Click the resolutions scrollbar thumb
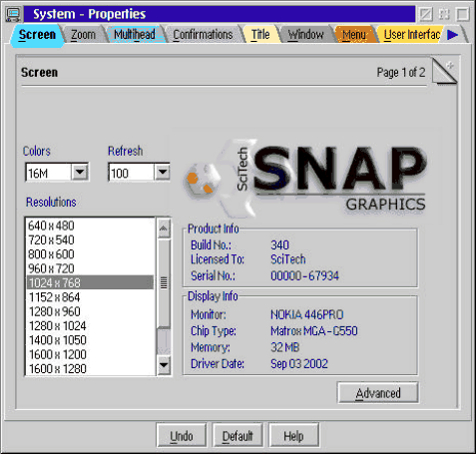The width and height of the screenshot is (476, 454). point(164,283)
